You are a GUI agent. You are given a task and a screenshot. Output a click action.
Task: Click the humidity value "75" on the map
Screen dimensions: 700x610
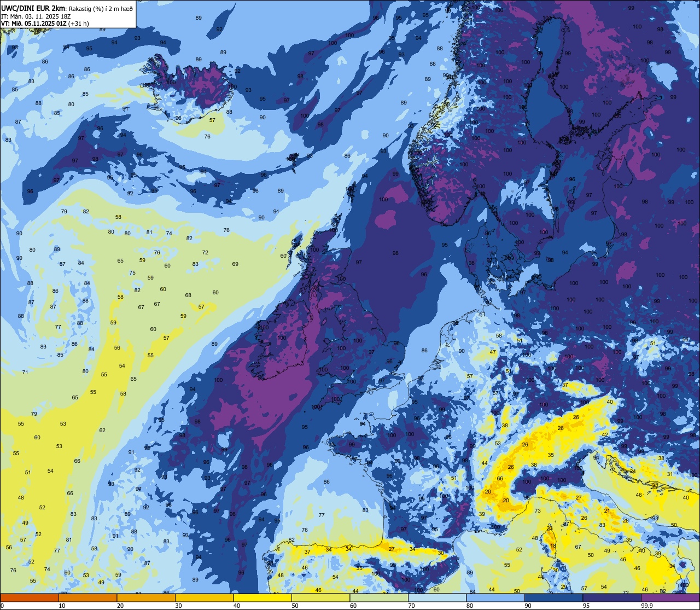(132, 272)
